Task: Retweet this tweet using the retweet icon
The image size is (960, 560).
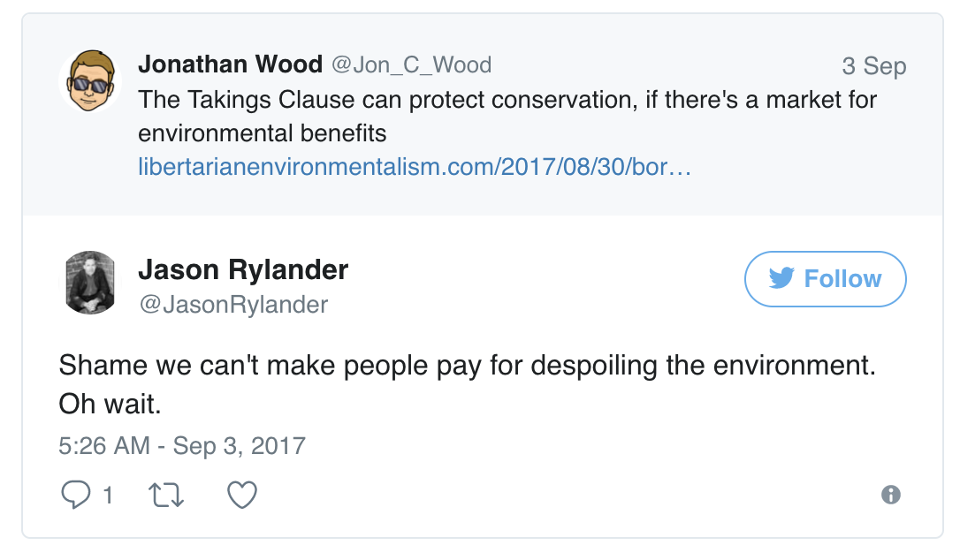Action: pyautogui.click(x=167, y=494)
